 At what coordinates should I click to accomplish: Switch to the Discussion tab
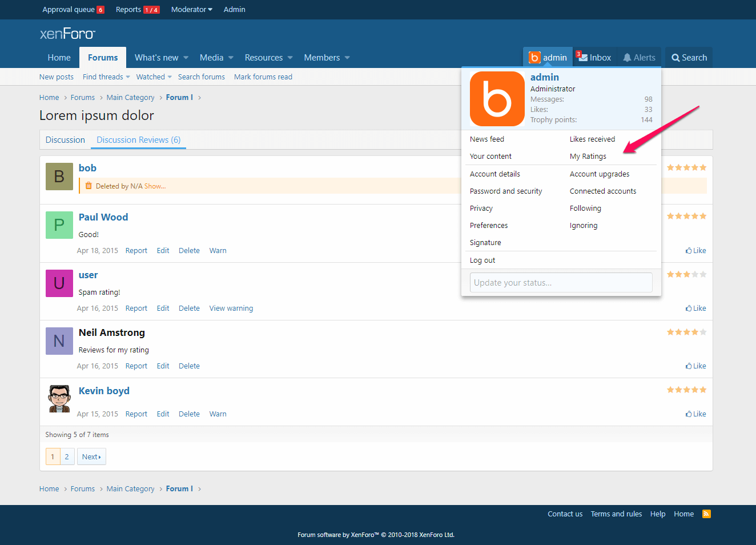pos(65,140)
